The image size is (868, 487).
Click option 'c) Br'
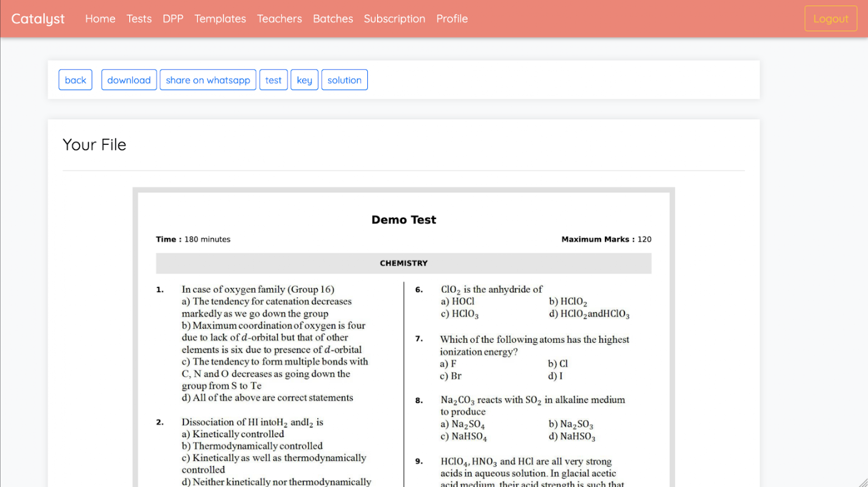(451, 376)
